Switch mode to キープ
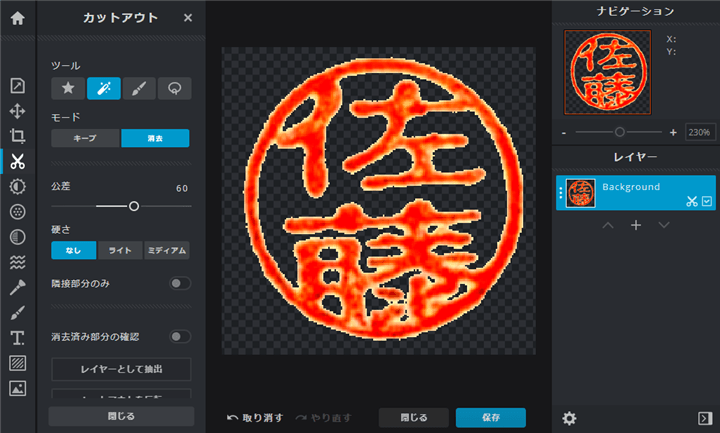720x433 pixels. [85, 139]
